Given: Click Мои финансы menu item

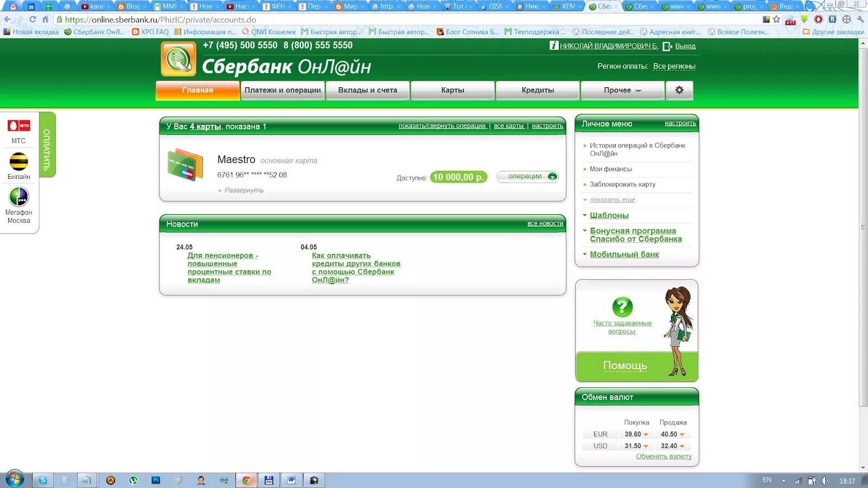Looking at the screenshot, I should click(610, 169).
